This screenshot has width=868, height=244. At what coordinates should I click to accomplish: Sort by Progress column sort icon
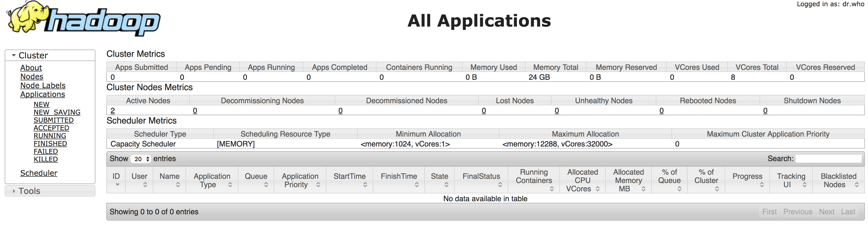click(762, 185)
